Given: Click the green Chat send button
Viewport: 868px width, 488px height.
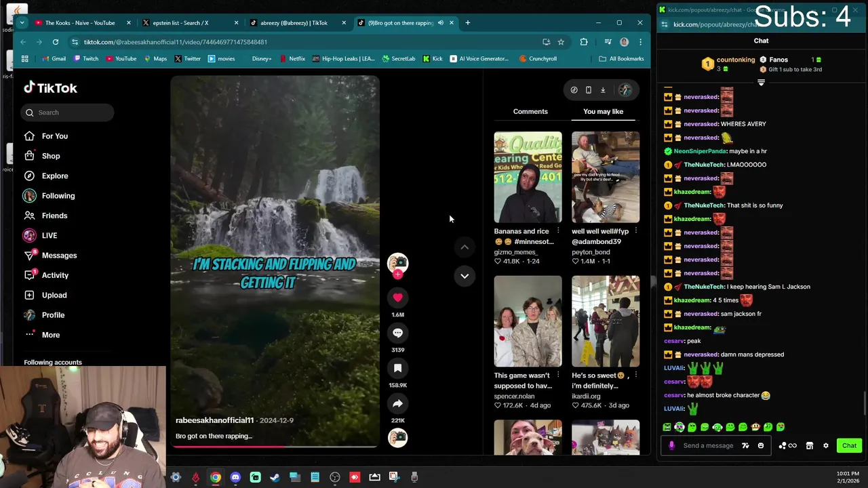Looking at the screenshot, I should pos(849,445).
